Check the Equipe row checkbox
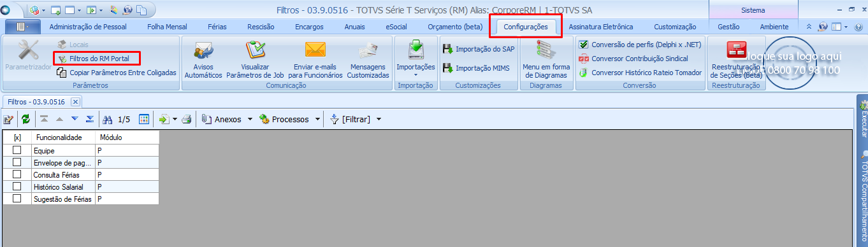 click(17, 150)
